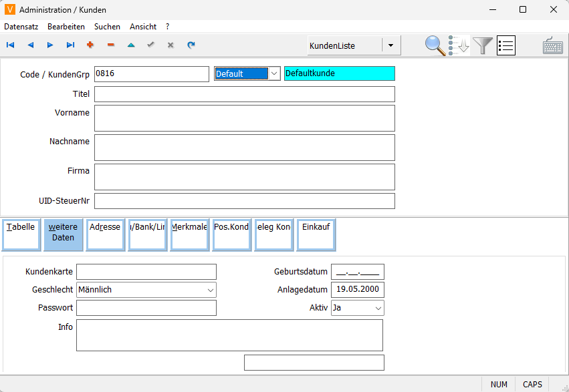Click the Geburtsdatum date field
This screenshot has width=569, height=392.
coord(357,272)
